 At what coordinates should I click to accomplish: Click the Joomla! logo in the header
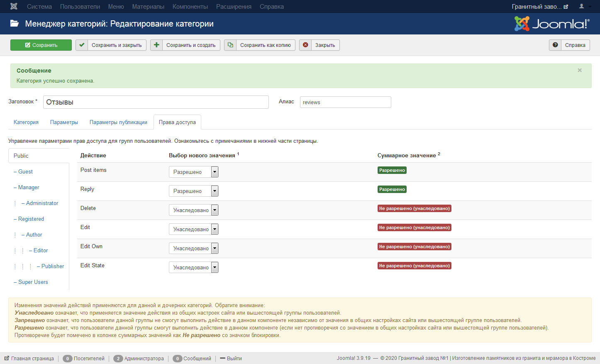pos(552,24)
